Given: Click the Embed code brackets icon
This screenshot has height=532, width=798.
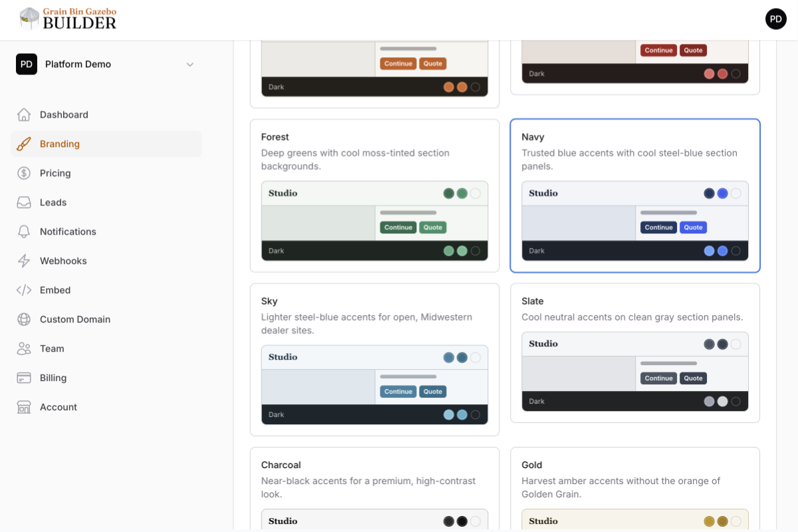Looking at the screenshot, I should [24, 290].
